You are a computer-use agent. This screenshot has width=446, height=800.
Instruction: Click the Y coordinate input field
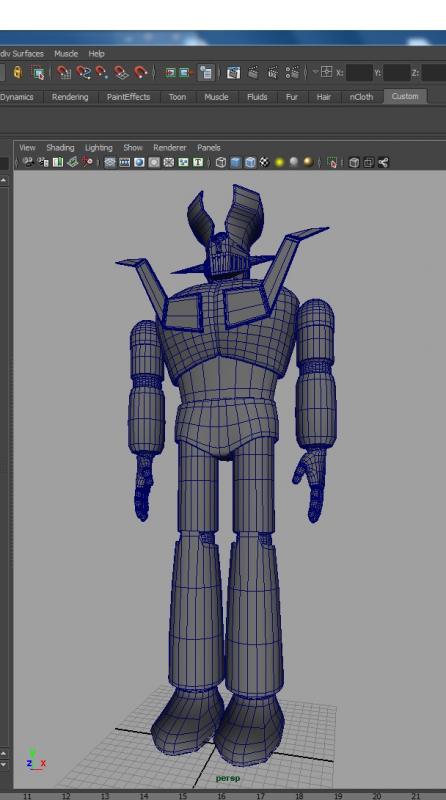click(x=397, y=73)
